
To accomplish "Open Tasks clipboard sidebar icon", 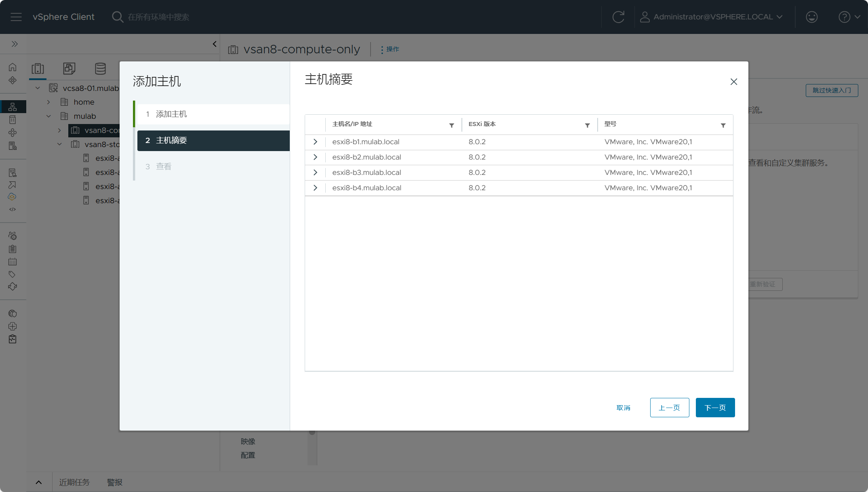I will pos(13,249).
